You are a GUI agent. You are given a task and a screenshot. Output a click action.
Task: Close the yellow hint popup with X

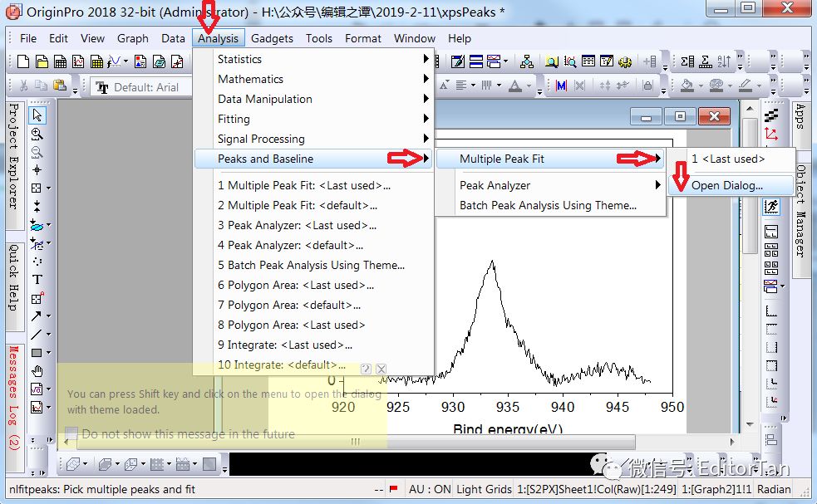[381, 369]
